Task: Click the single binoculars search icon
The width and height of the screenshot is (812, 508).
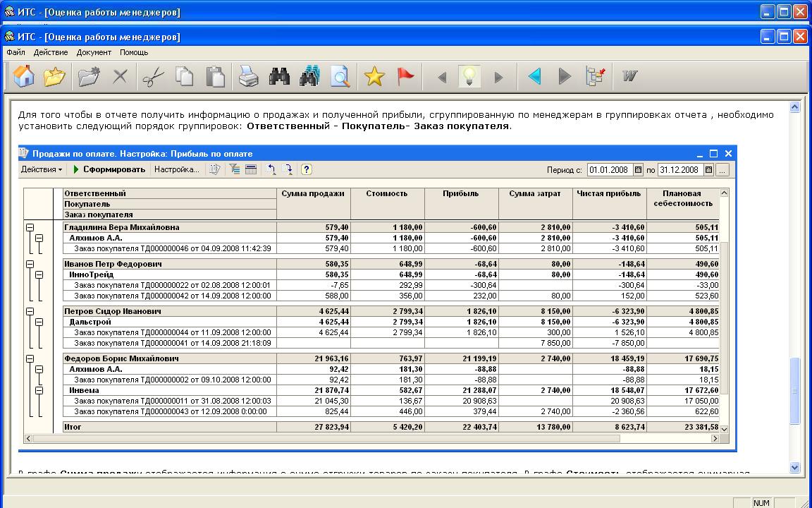Action: pos(279,76)
